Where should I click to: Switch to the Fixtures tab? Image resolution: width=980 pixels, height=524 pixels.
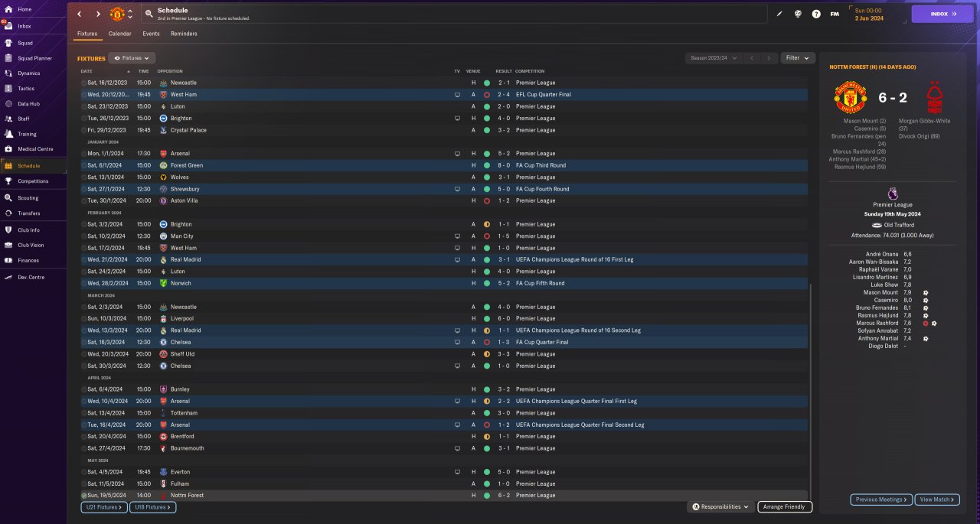87,34
